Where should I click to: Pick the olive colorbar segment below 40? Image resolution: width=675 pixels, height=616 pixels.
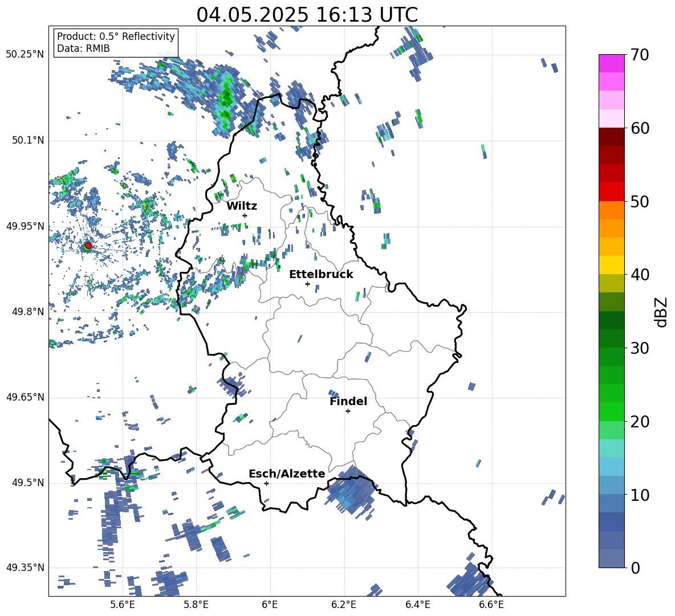pyautogui.click(x=611, y=283)
